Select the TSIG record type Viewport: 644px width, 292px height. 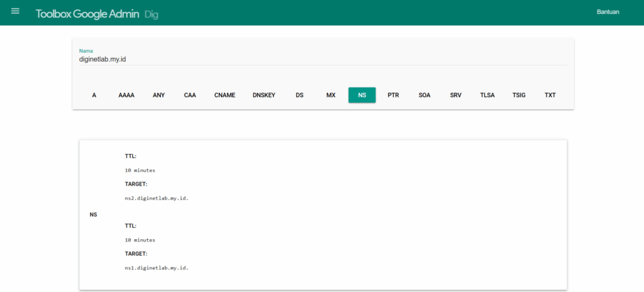519,95
